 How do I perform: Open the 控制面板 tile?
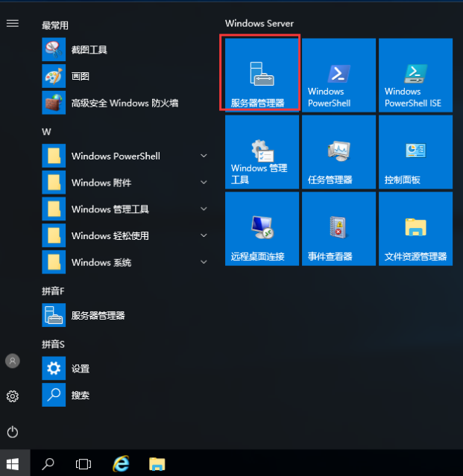[x=415, y=152]
